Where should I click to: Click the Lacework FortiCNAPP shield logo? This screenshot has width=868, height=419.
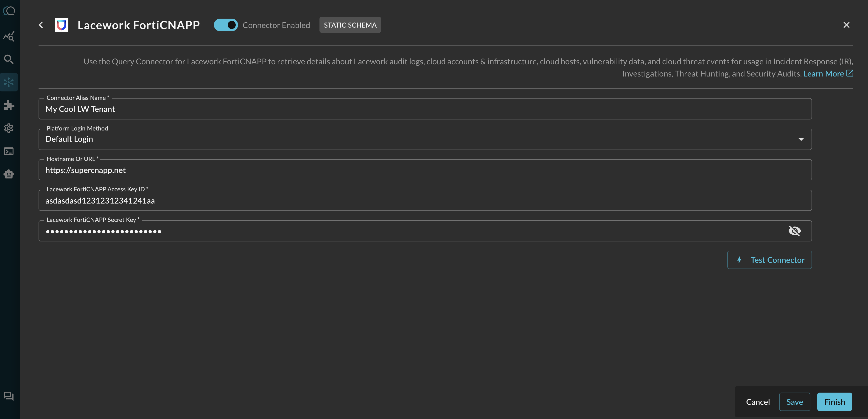[x=61, y=25]
